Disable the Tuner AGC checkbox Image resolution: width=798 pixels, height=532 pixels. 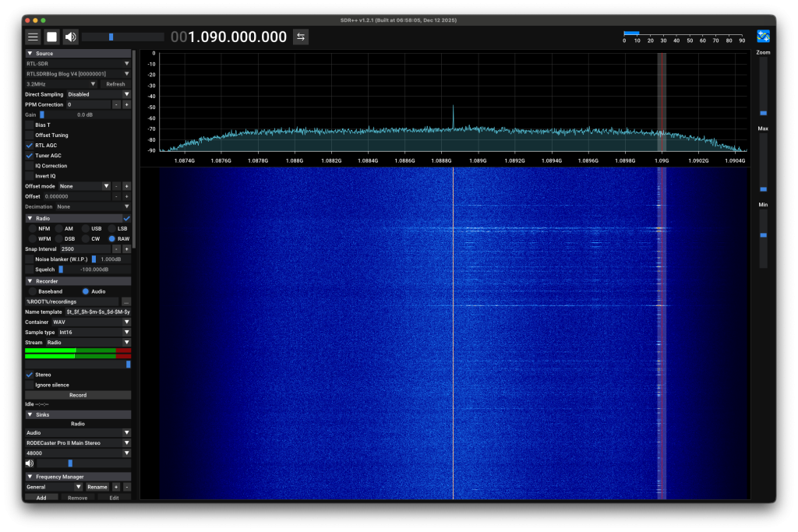(29, 155)
